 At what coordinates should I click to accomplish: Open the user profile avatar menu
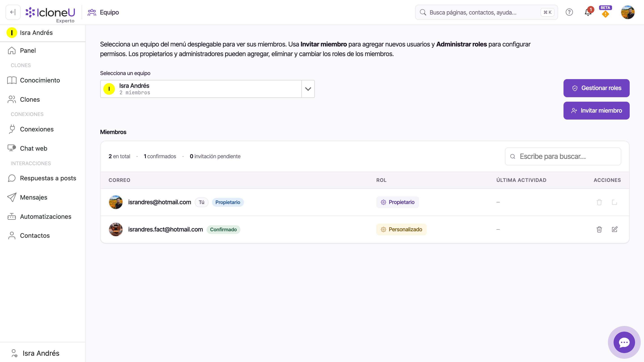click(x=628, y=12)
